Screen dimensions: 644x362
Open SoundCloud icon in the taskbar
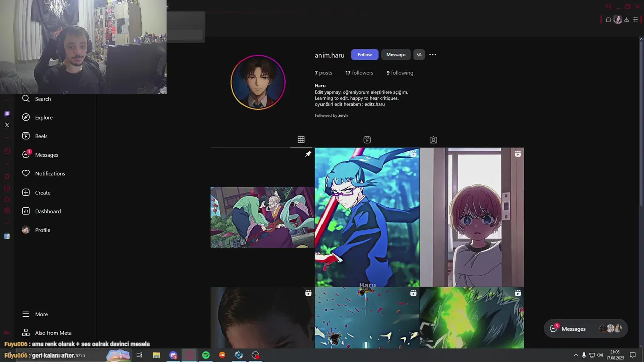(222, 355)
